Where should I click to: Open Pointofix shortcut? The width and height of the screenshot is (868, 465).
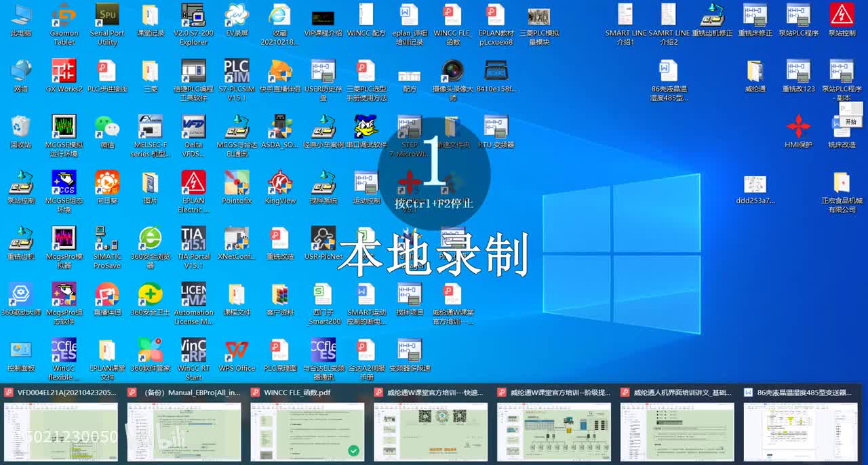[237, 188]
